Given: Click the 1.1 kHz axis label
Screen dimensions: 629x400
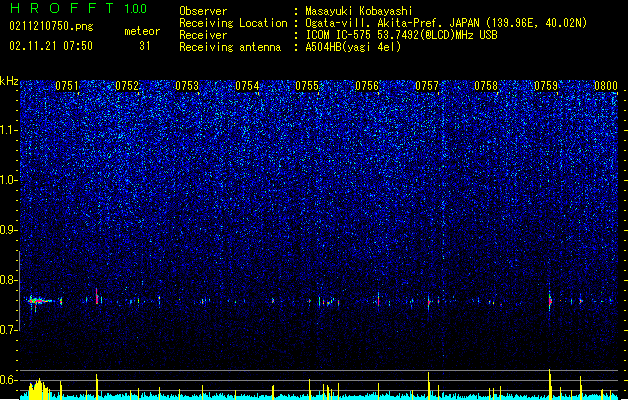Looking at the screenshot, I should coord(9,131).
